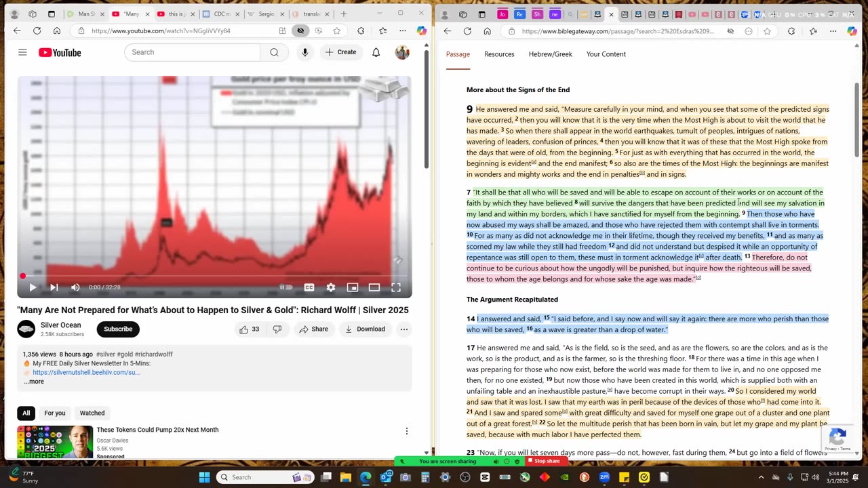Start voice search with microphone icon
Screen dimensions: 868x488
pyautogui.click(x=305, y=52)
